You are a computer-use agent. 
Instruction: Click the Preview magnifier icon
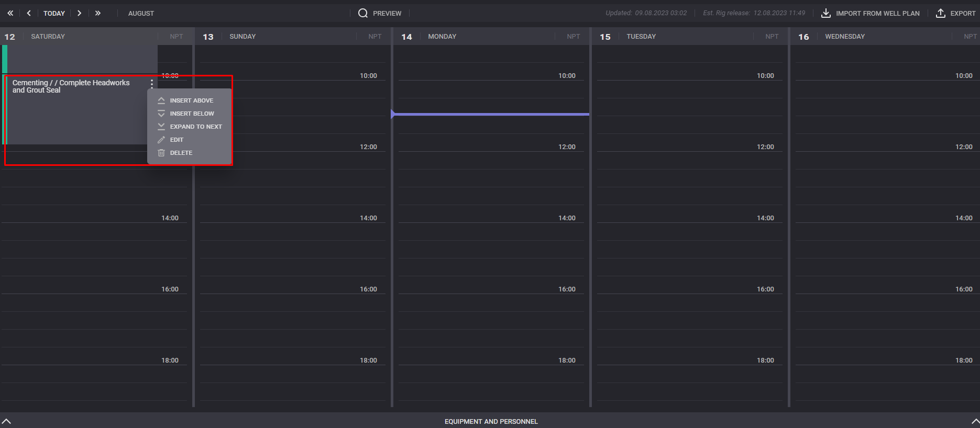click(x=363, y=13)
